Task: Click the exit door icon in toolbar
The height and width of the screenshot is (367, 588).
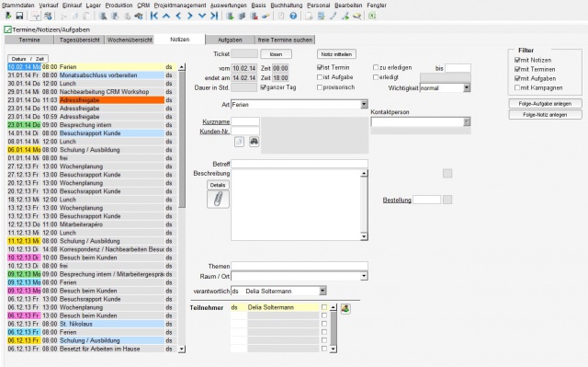Action: 8,16
